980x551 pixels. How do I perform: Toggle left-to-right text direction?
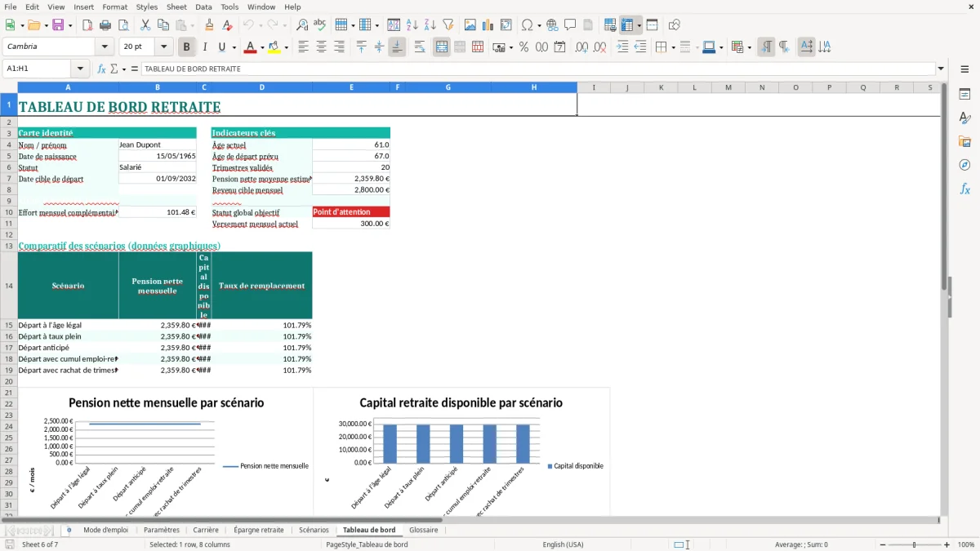[x=765, y=47]
